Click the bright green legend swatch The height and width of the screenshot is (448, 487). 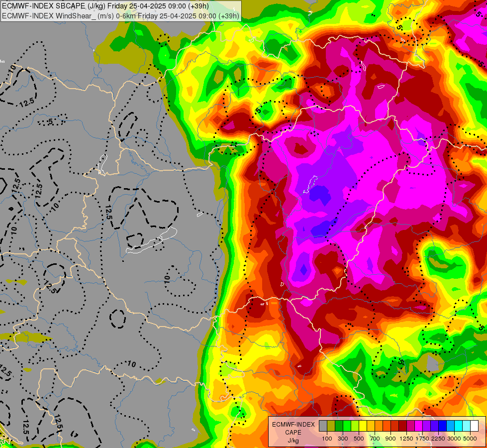tap(347, 426)
